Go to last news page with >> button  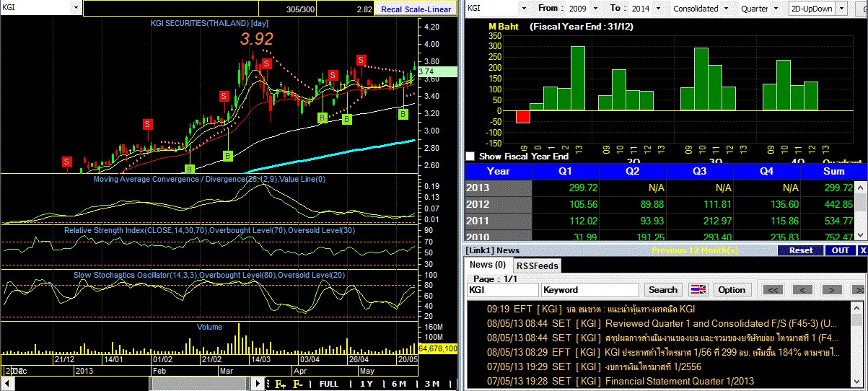[859, 289]
